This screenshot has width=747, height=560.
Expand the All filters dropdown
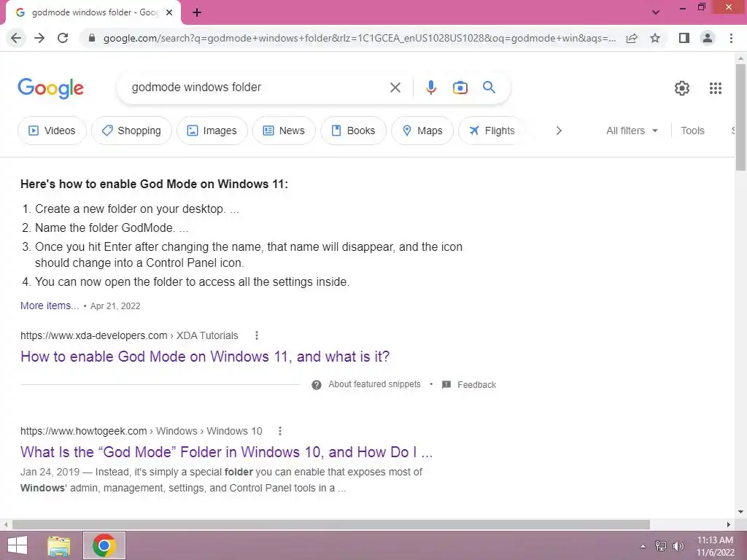(632, 131)
